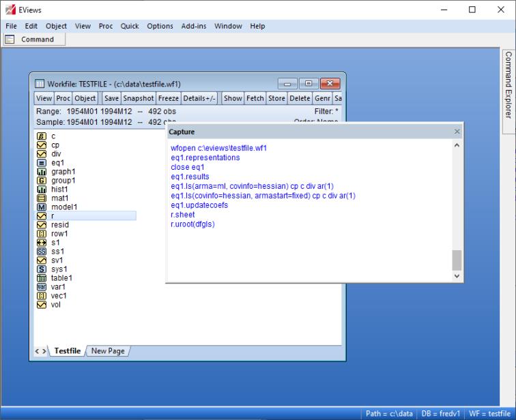Click the row vector icon for row1
The height and width of the screenshot is (420, 516).
click(42, 234)
